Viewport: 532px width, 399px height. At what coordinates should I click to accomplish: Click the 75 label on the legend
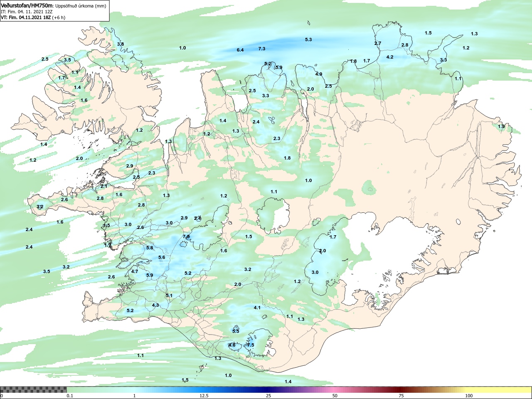401,396
